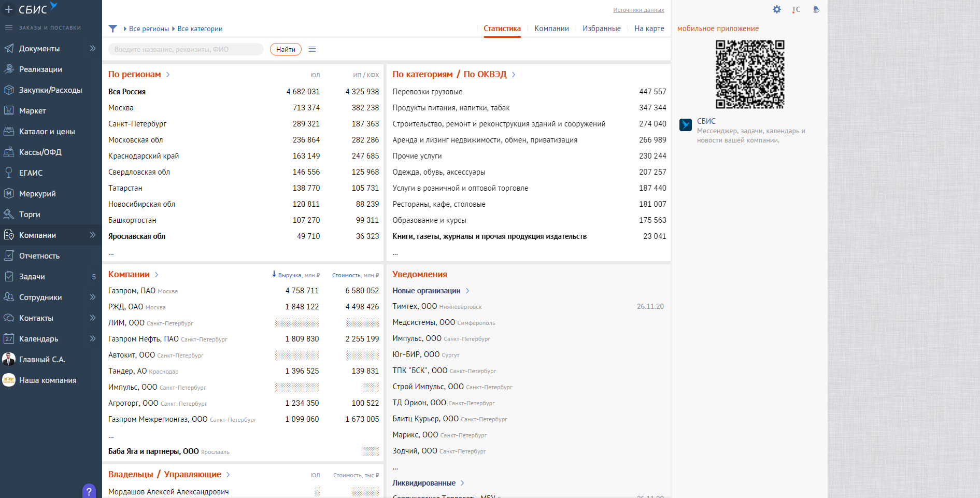Select the Санкт-Петербург region row
Viewport: 980px width, 498px height.
(x=244, y=124)
